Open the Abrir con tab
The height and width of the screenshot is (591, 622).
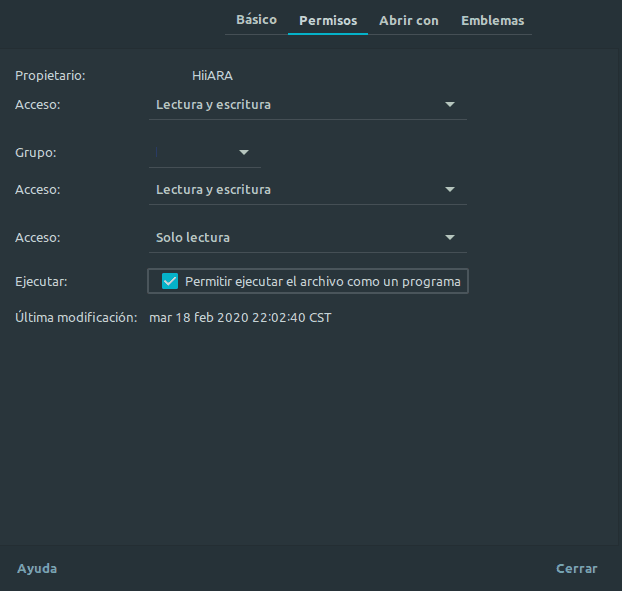(x=409, y=20)
